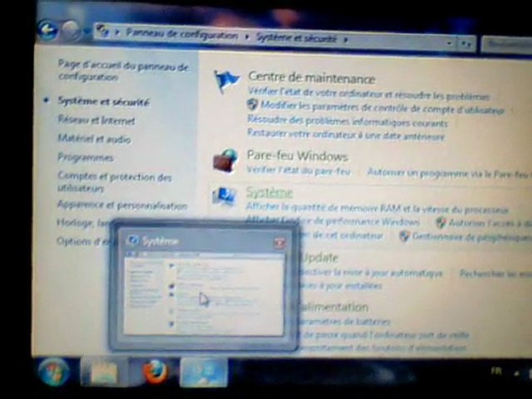Click the refresh button by address bar
The height and width of the screenshot is (399, 532).
(x=466, y=43)
